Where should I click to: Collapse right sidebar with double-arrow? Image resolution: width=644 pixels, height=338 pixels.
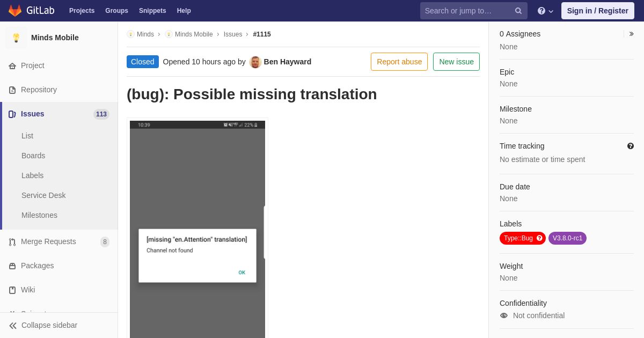click(x=632, y=34)
